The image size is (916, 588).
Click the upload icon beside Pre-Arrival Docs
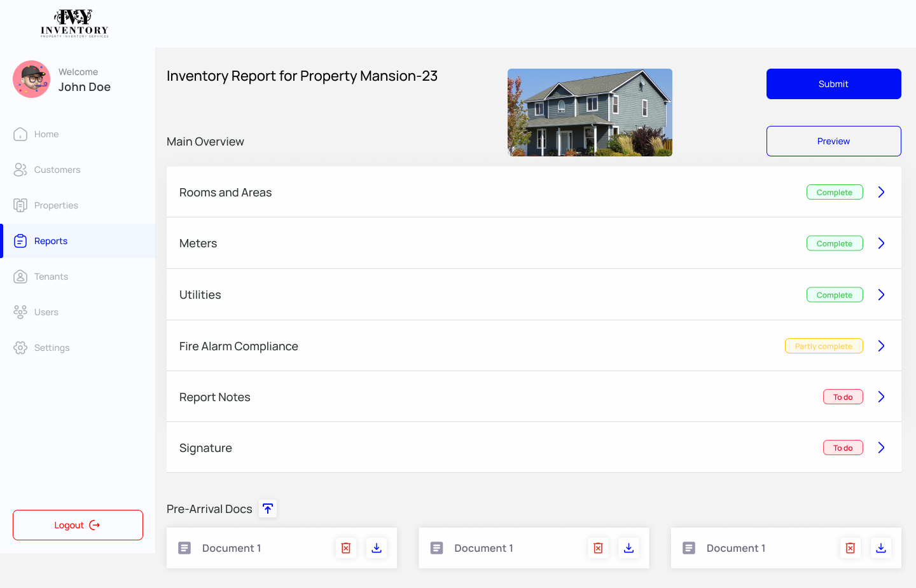click(x=268, y=509)
